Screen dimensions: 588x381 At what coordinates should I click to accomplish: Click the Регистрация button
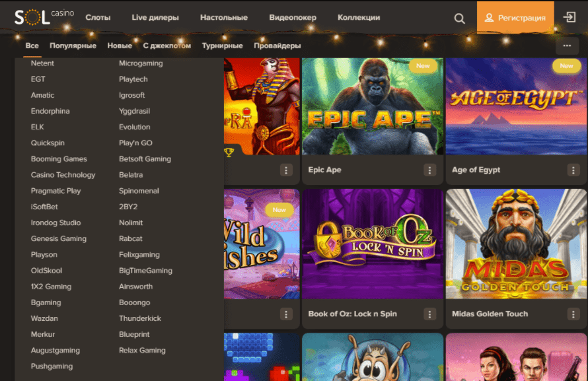[x=515, y=18]
